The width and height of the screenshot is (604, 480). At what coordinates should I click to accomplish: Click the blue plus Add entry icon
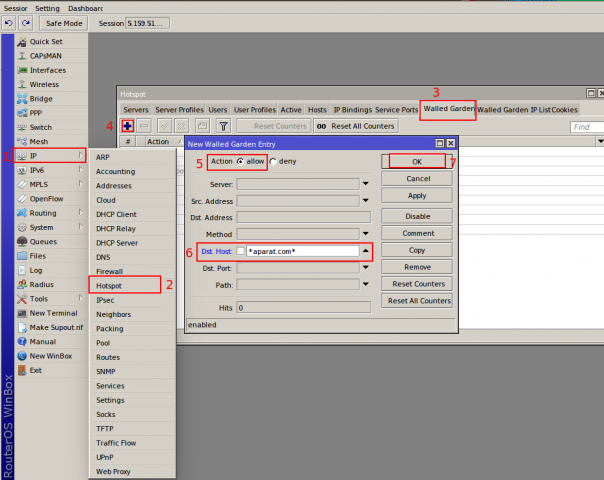pyautogui.click(x=128, y=126)
